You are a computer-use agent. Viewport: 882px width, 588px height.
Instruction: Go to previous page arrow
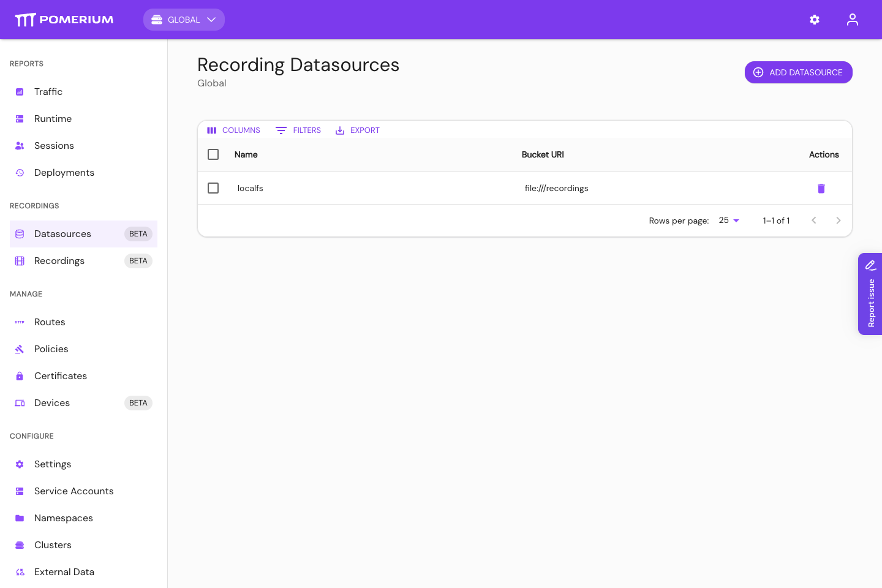click(x=814, y=221)
